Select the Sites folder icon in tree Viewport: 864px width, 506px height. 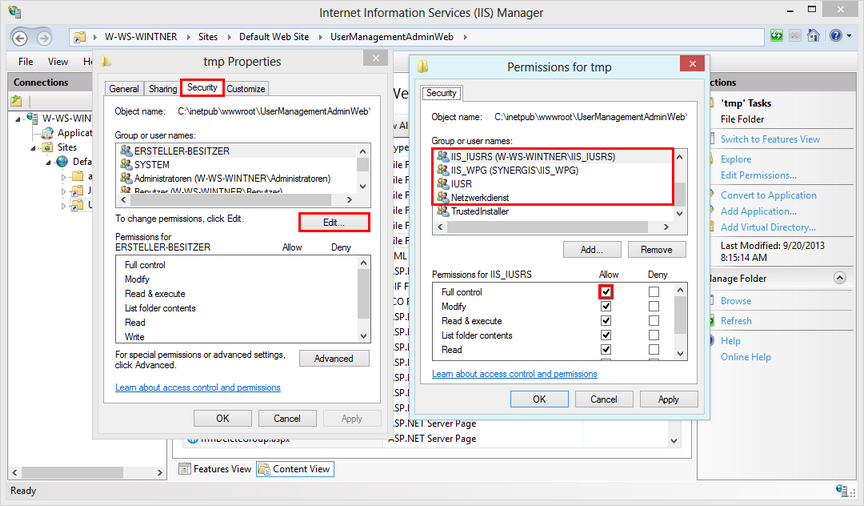pos(47,147)
